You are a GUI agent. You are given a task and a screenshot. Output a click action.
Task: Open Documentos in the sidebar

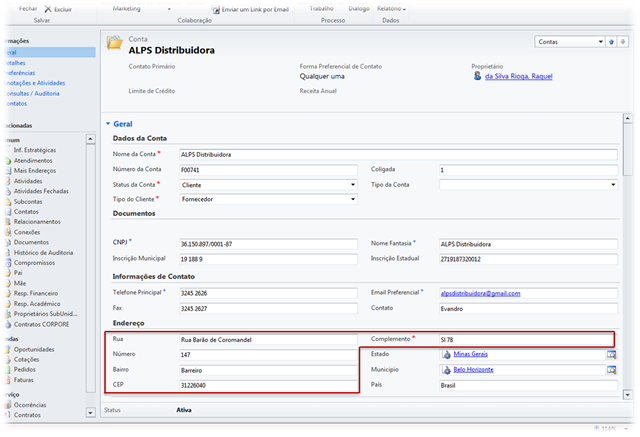pyautogui.click(x=31, y=242)
